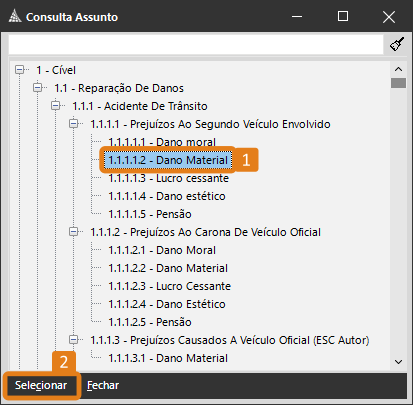Click the Consulta Assunto app icon
The image size is (413, 405).
pos(15,16)
